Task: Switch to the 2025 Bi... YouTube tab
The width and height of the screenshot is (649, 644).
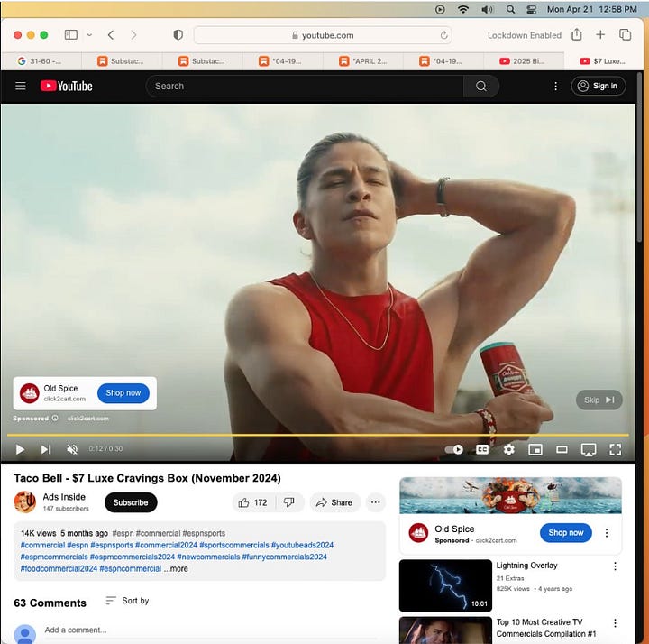Action: point(524,61)
